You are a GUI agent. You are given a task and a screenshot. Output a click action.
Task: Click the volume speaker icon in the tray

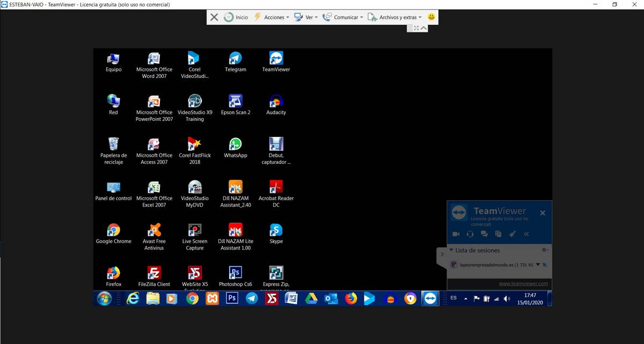coord(507,298)
